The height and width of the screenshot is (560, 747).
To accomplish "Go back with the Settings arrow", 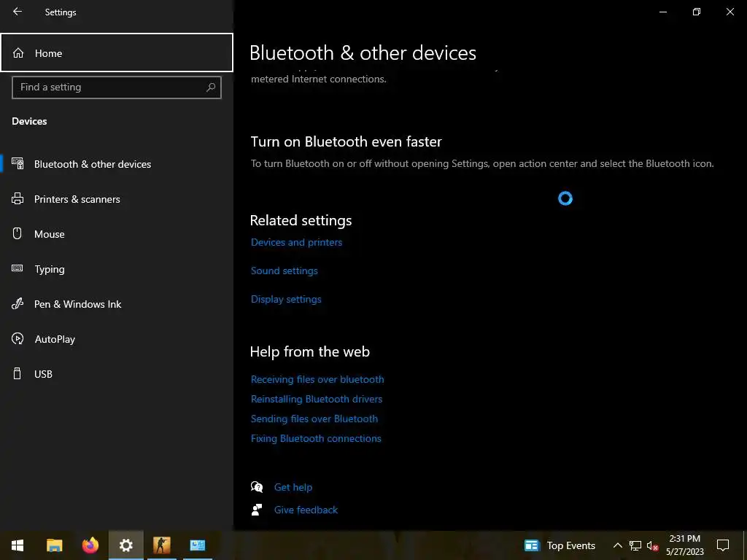I will point(18,12).
